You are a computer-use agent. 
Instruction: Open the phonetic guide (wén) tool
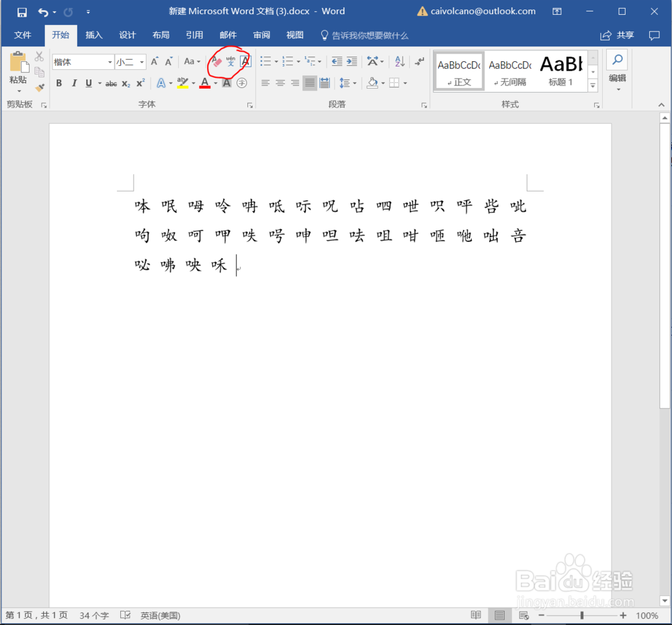click(x=230, y=62)
